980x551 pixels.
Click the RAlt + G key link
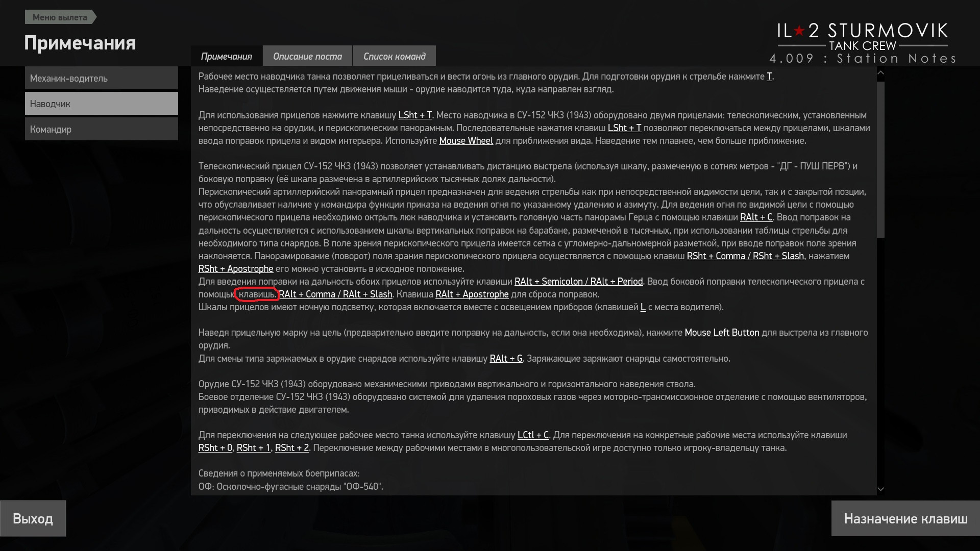click(x=506, y=359)
